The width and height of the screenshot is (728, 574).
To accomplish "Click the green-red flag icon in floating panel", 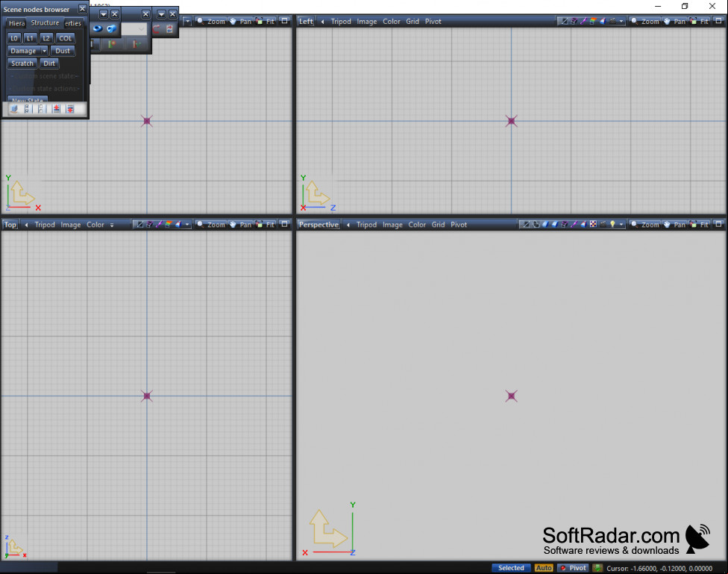I will [112, 44].
